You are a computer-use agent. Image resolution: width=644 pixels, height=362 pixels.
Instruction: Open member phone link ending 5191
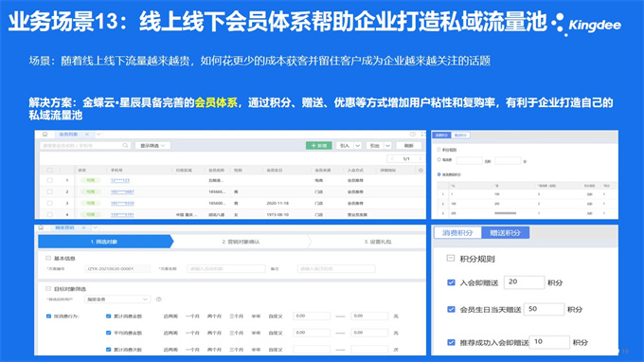point(122,214)
